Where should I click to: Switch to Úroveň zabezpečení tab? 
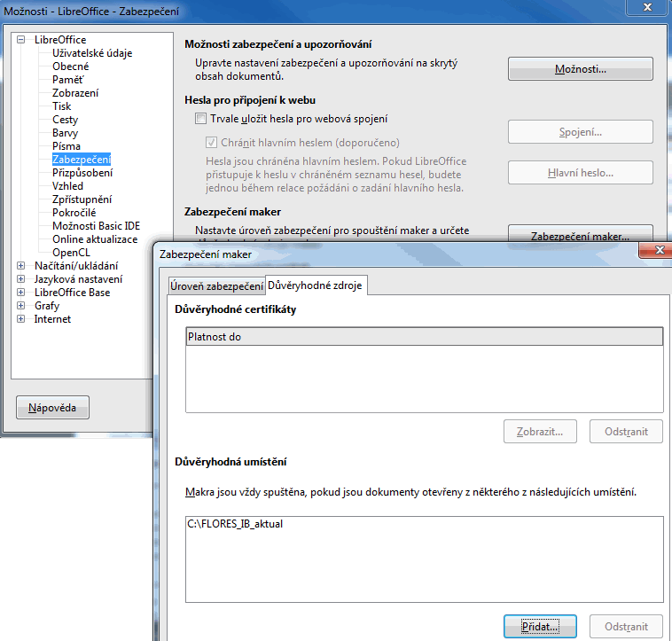(x=217, y=285)
